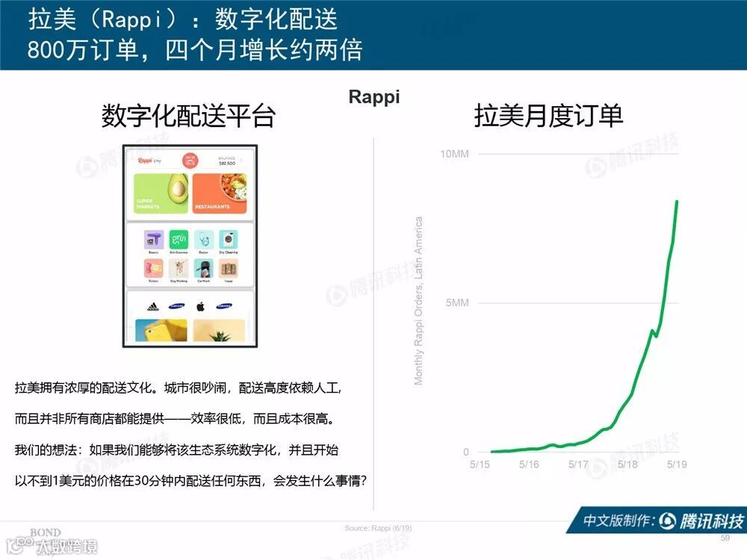
Task: Click the Rappi heading text
Action: [374, 97]
